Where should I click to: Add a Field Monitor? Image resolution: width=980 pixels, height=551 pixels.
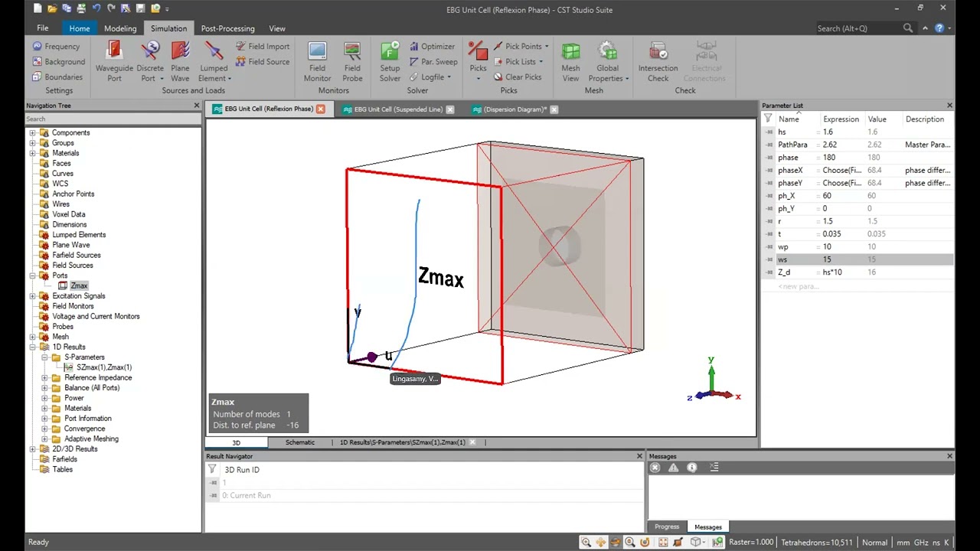coord(317,61)
